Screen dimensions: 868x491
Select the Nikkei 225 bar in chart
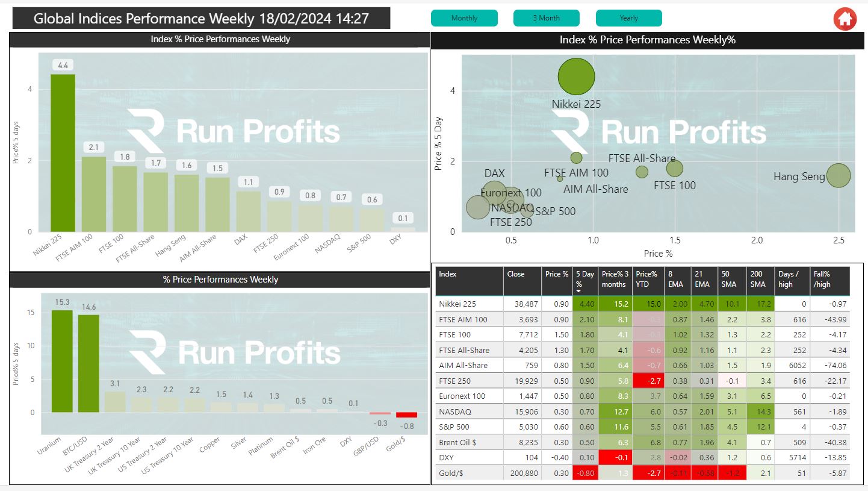pyautogui.click(x=63, y=153)
